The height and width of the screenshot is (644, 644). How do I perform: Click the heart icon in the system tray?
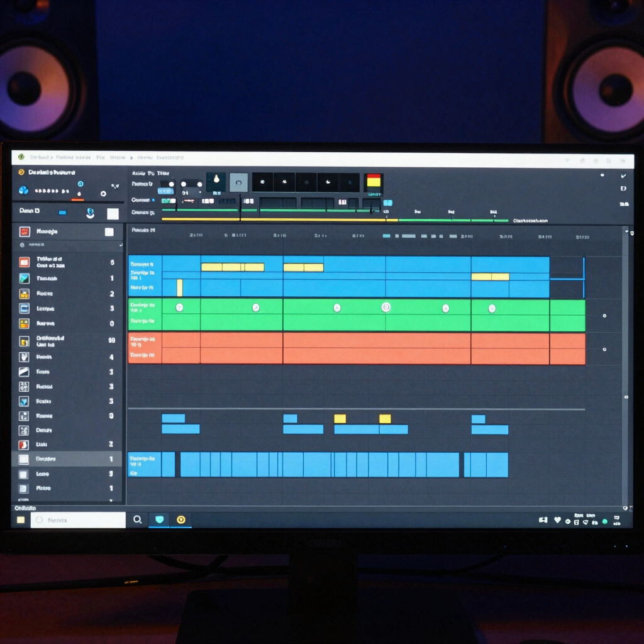(x=557, y=520)
